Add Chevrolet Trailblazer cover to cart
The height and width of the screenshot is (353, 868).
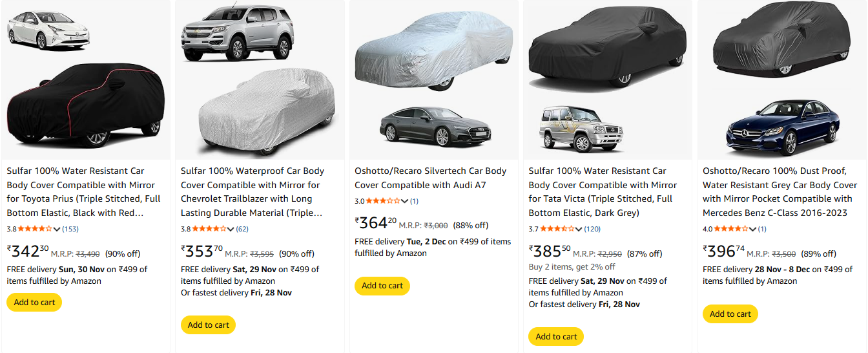(x=208, y=325)
